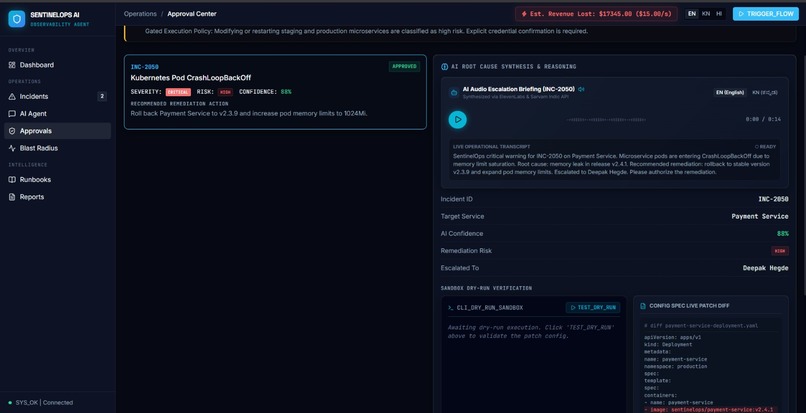
Task: Select EN (English) audio language
Action: pyautogui.click(x=730, y=93)
